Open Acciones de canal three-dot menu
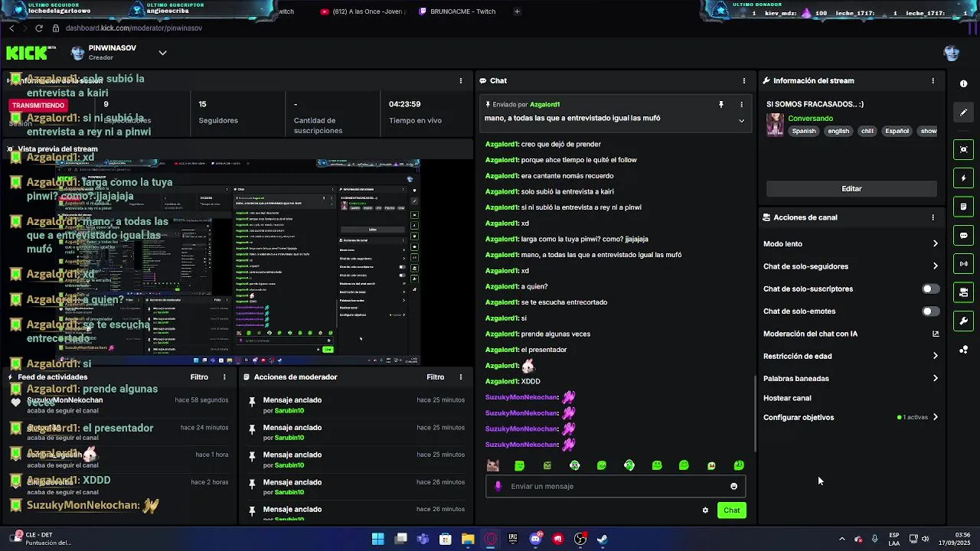980x551 pixels. point(933,217)
